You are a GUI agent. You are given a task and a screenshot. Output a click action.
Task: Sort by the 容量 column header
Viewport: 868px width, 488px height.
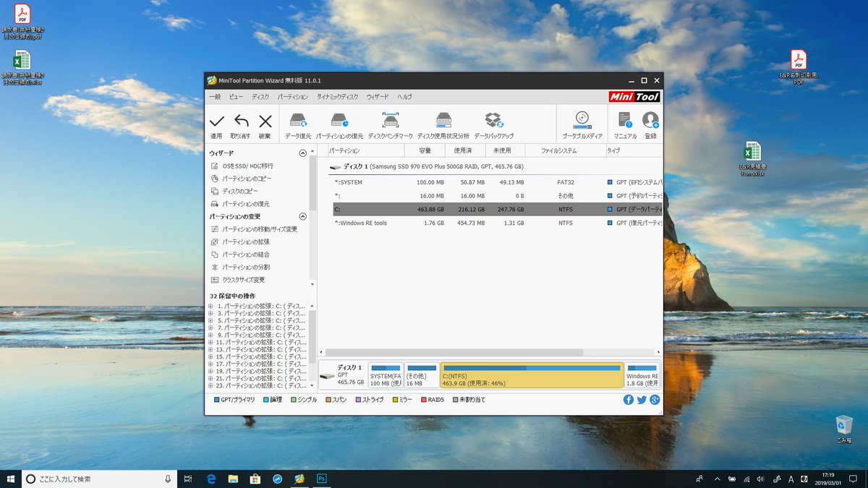424,151
